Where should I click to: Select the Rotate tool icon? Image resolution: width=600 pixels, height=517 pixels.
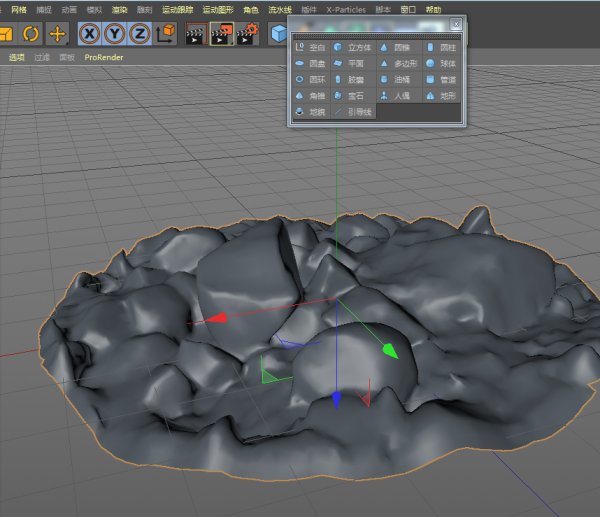(x=31, y=34)
